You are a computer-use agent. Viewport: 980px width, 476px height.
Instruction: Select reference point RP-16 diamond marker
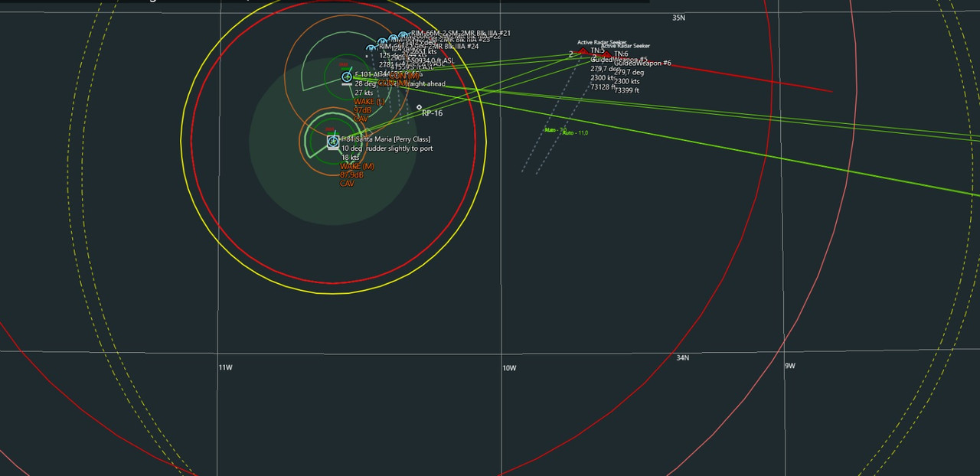coord(419,107)
